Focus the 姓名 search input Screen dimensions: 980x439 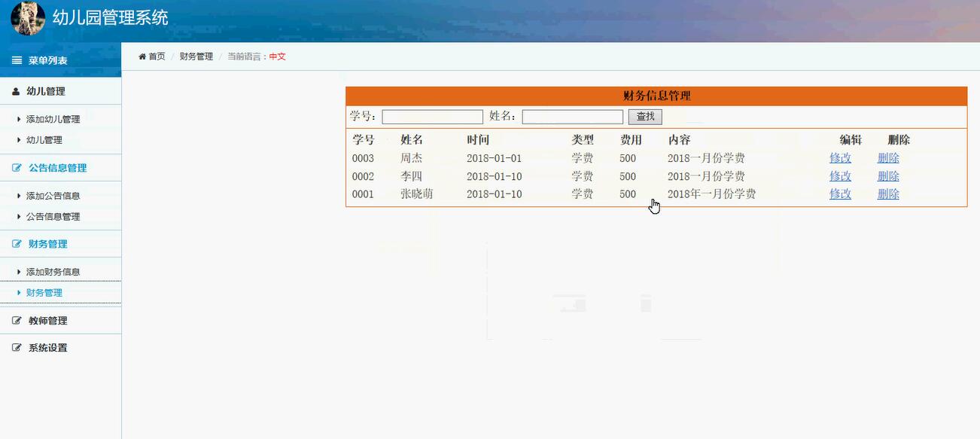coord(572,117)
